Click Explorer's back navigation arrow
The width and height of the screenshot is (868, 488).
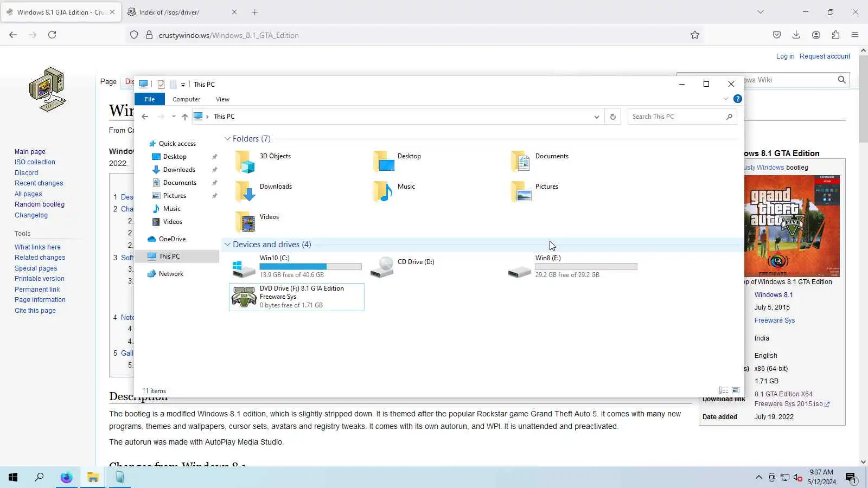coord(145,117)
